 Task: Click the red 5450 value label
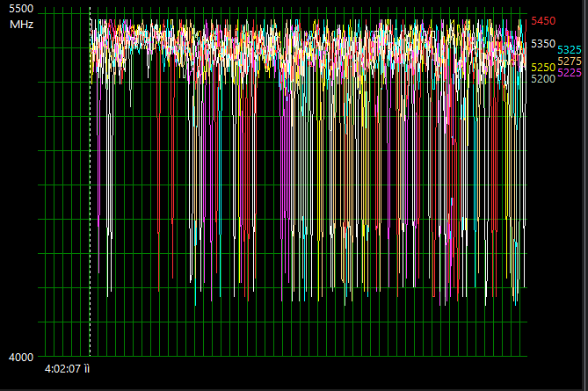(x=543, y=21)
